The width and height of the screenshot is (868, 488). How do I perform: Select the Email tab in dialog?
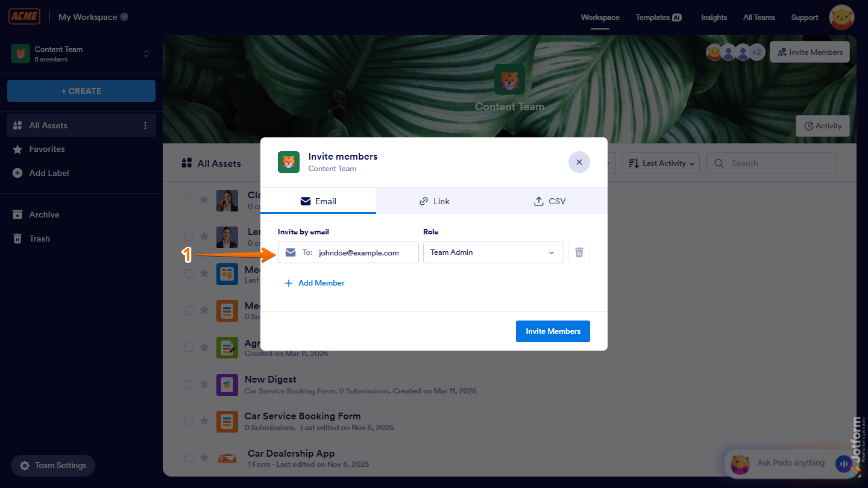(x=318, y=201)
